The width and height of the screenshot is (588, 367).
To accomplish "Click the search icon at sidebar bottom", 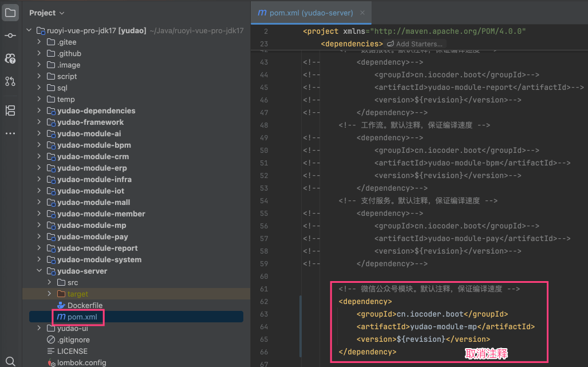I will (10, 361).
